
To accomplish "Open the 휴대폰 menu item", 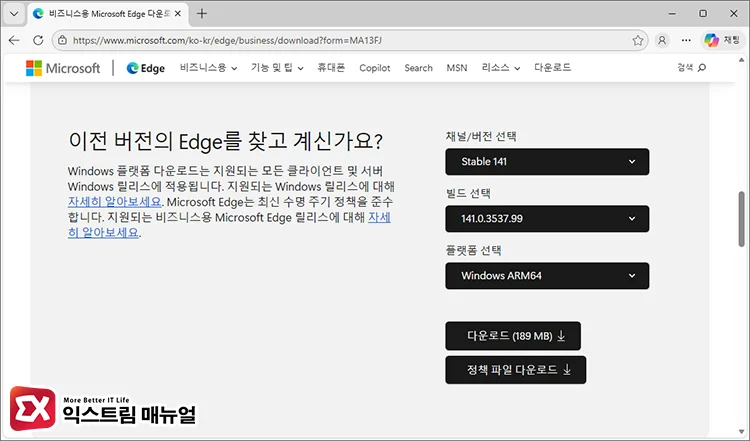I will [331, 68].
